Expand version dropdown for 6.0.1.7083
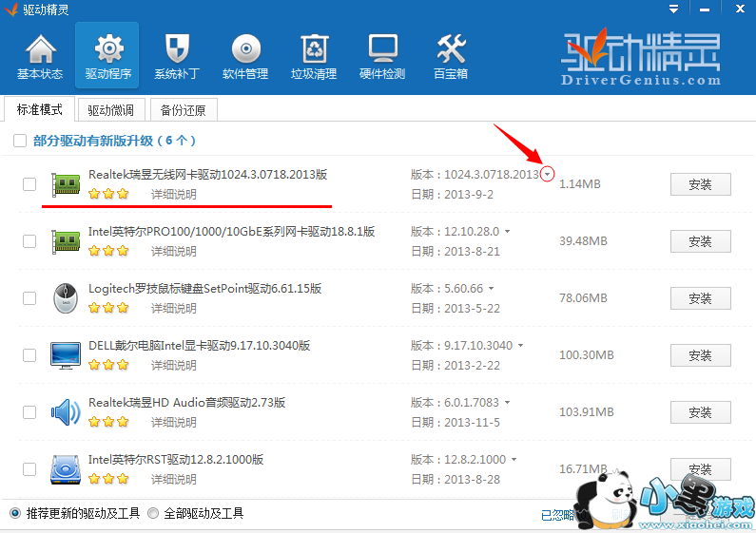 coord(507,402)
